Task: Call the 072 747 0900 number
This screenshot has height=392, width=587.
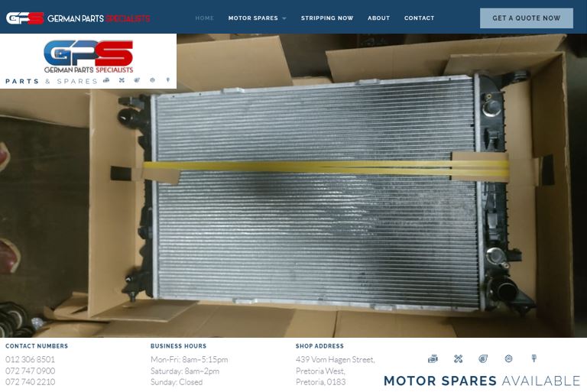Action: (x=30, y=371)
